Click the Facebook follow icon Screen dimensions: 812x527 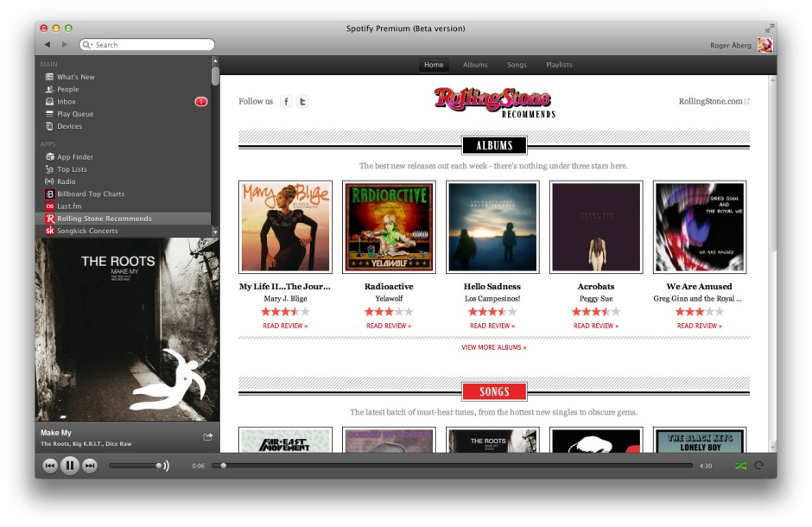click(286, 102)
